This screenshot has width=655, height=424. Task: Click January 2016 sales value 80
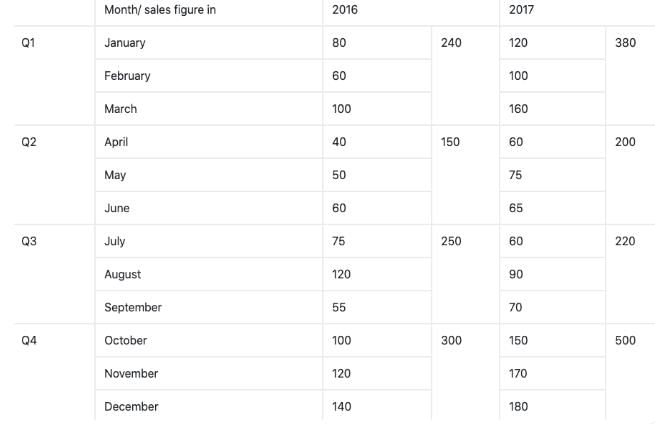[340, 43]
